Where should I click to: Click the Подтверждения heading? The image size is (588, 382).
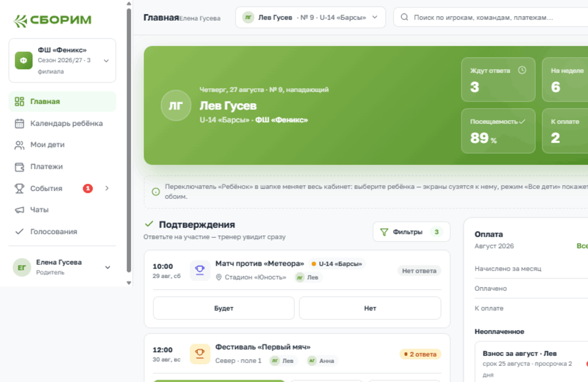[197, 225]
